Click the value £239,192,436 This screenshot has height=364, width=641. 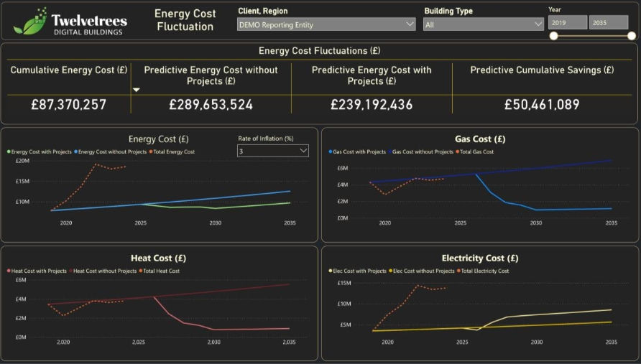372,105
